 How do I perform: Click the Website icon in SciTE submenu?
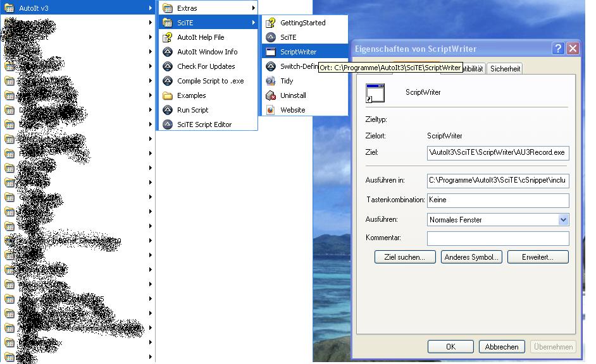point(271,110)
